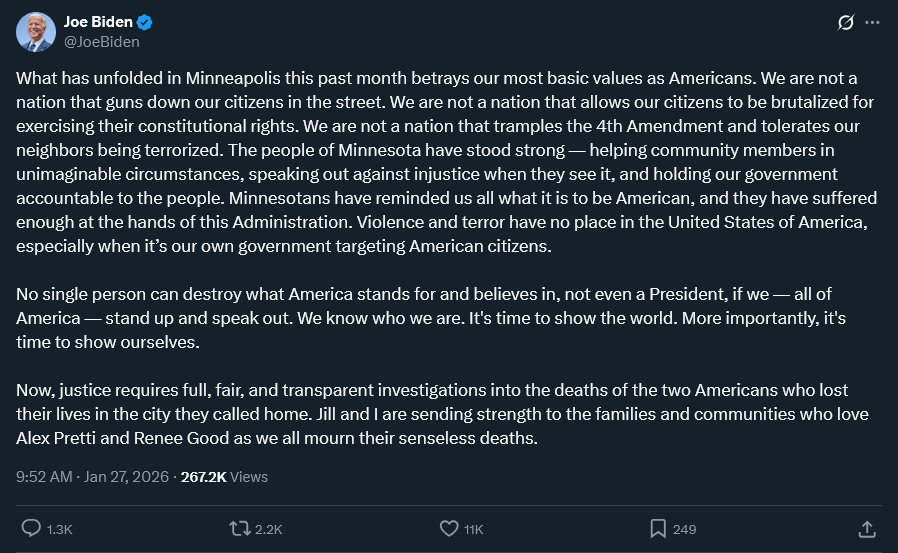Click the 1.3K replies count
The image size is (898, 553).
(59, 529)
